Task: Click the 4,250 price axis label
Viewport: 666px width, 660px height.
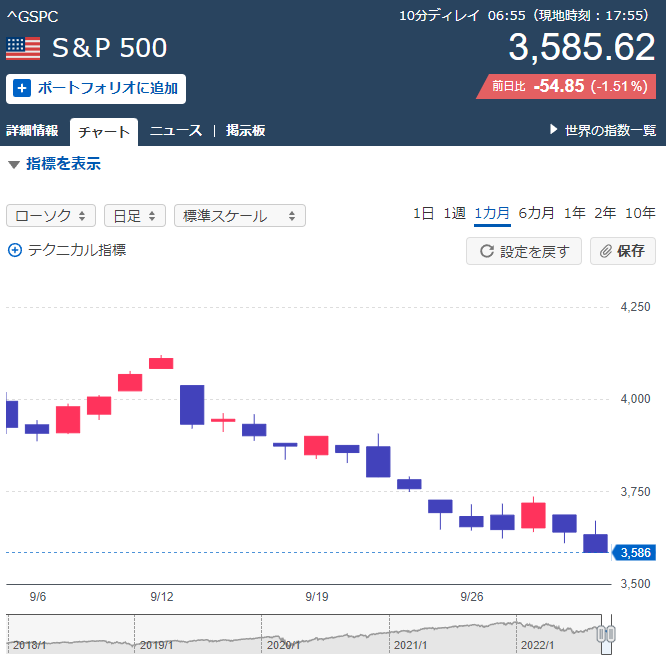Action: coord(635,307)
